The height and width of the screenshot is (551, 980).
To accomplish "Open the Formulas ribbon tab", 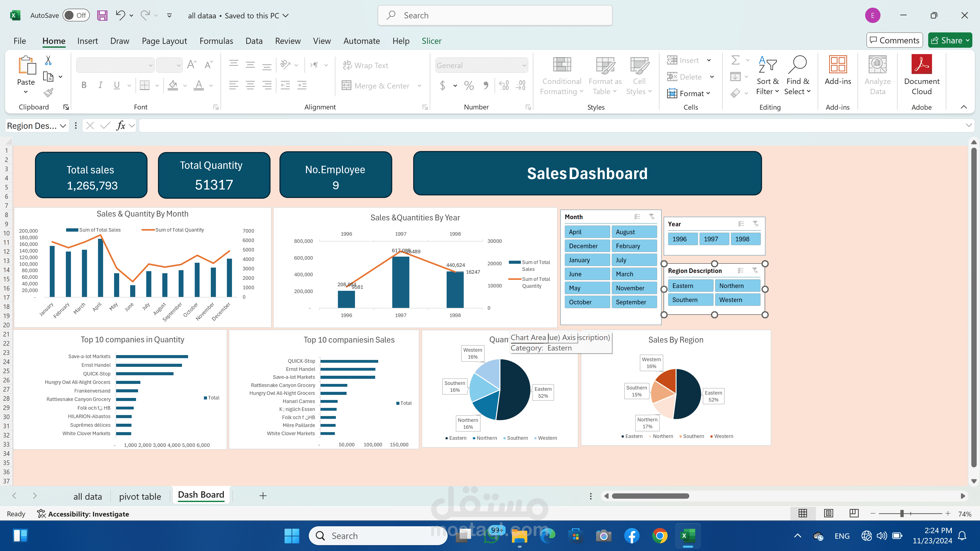I will click(216, 41).
